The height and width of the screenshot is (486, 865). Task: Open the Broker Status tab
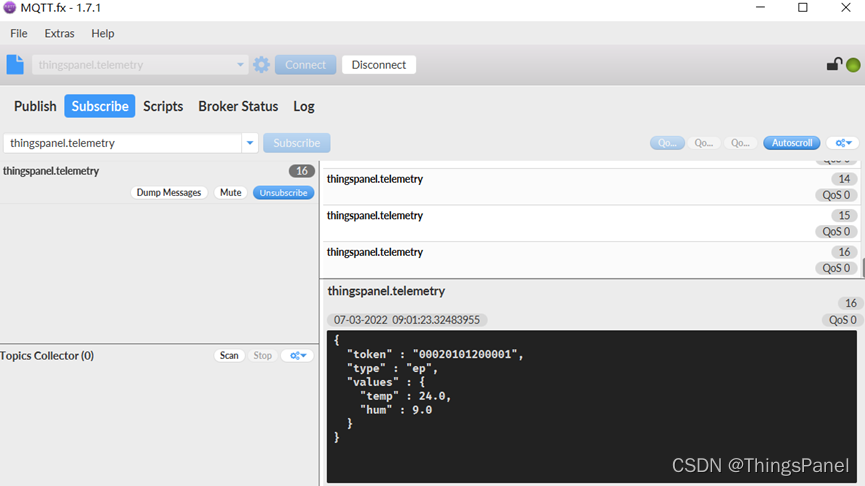click(238, 106)
